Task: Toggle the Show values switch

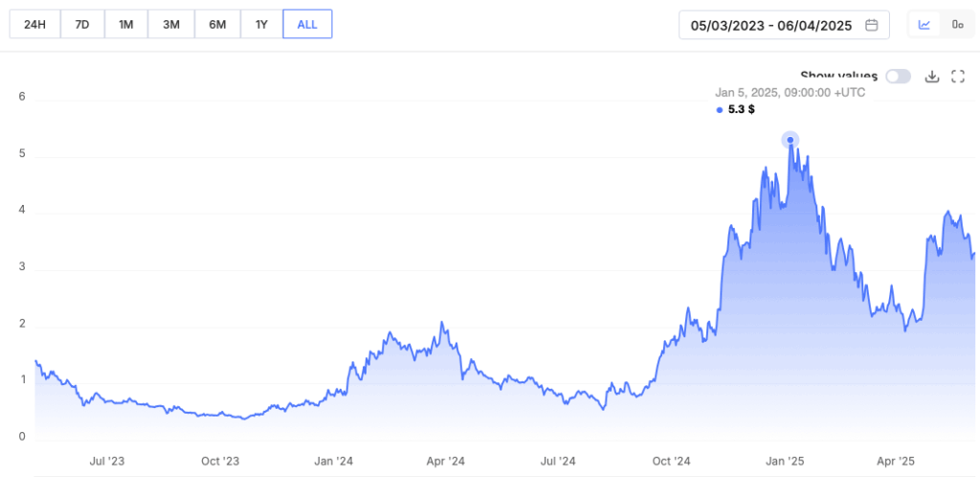Action: click(x=898, y=77)
